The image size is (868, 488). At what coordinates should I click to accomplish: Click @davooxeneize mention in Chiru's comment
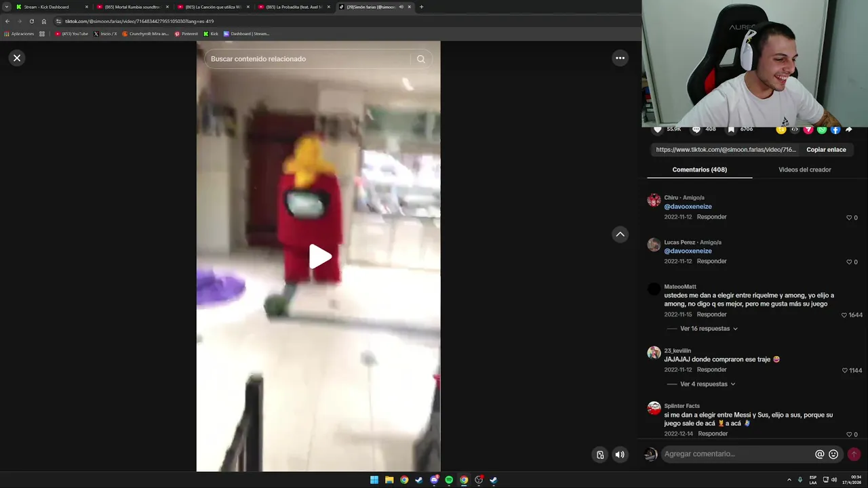(x=688, y=207)
